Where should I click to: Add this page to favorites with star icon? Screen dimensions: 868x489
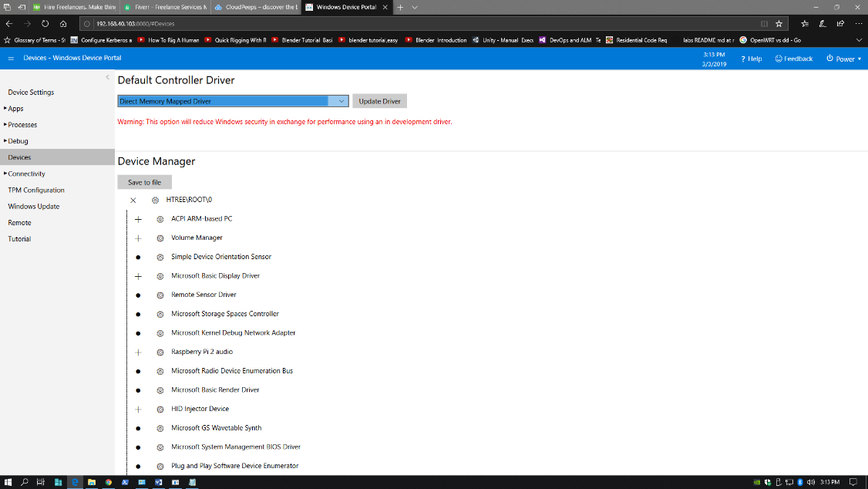coord(779,24)
